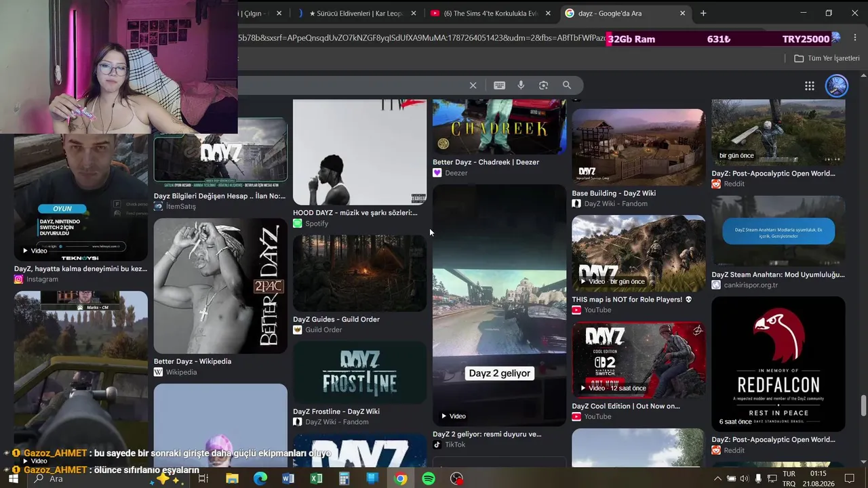The height and width of the screenshot is (488, 868).
Task: Select the dayz - Google'da Ara tab
Action: coord(625,13)
